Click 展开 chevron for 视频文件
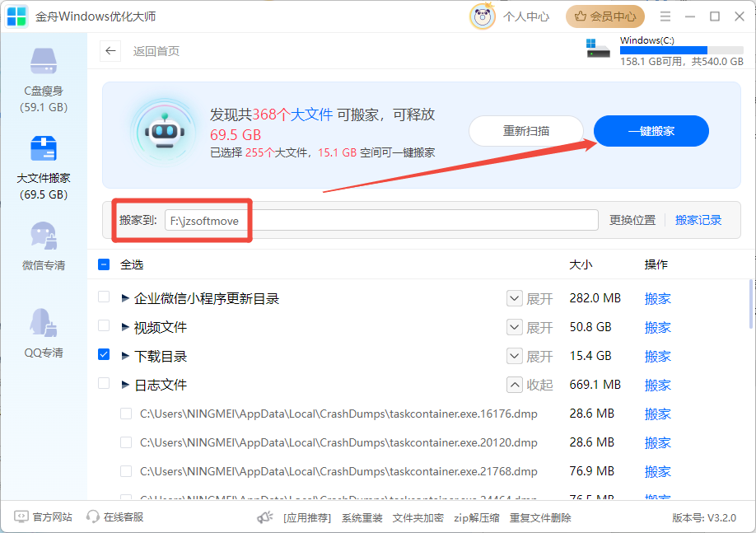This screenshot has height=533, width=756. pyautogui.click(x=515, y=328)
